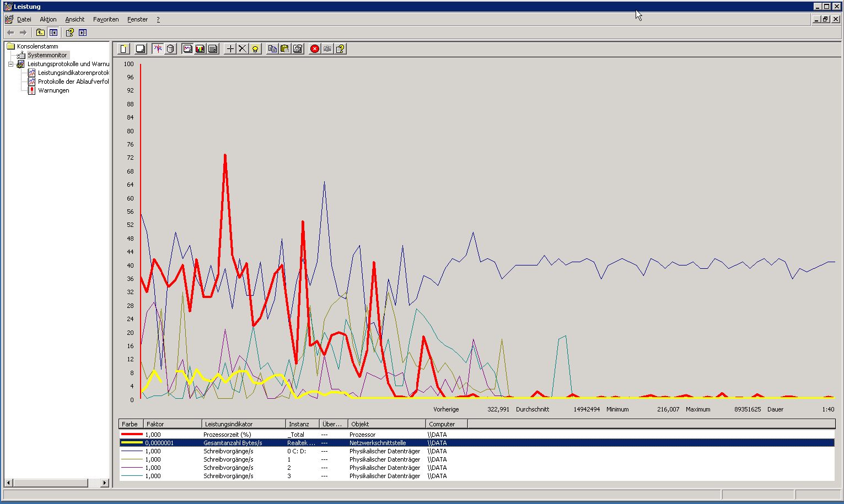Paste a counter list with the clipboard icon
Image resolution: width=844 pixels, height=504 pixels.
click(x=284, y=48)
